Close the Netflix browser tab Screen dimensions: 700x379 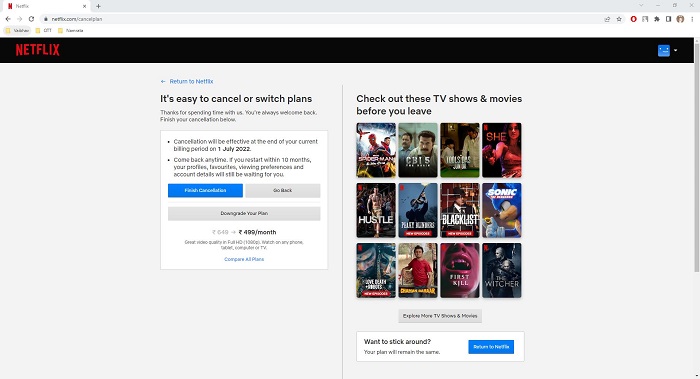(x=84, y=6)
